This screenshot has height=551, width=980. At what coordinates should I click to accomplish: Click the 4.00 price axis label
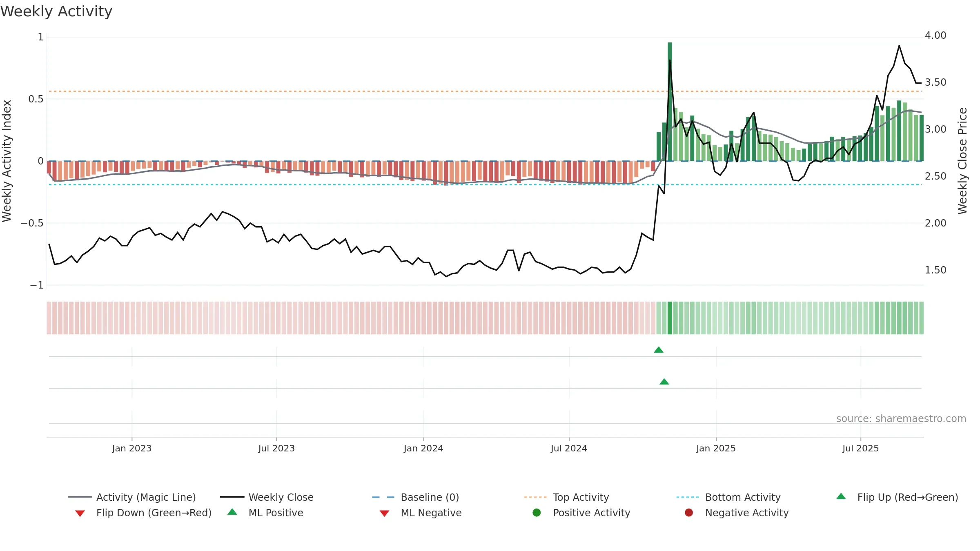tap(935, 36)
